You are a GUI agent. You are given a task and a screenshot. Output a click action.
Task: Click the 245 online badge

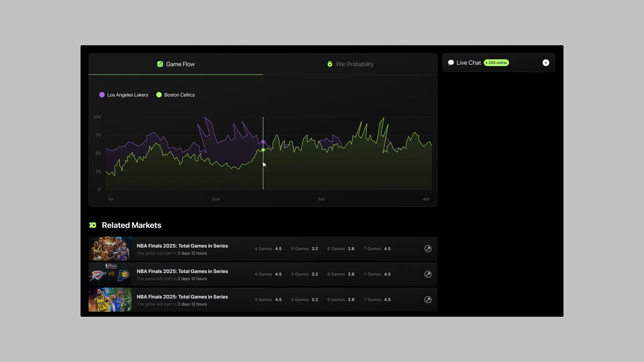click(x=496, y=63)
